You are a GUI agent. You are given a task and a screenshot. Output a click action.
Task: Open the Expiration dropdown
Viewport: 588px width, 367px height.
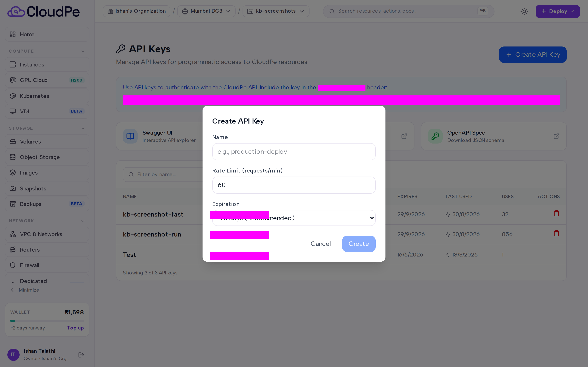tap(294, 218)
